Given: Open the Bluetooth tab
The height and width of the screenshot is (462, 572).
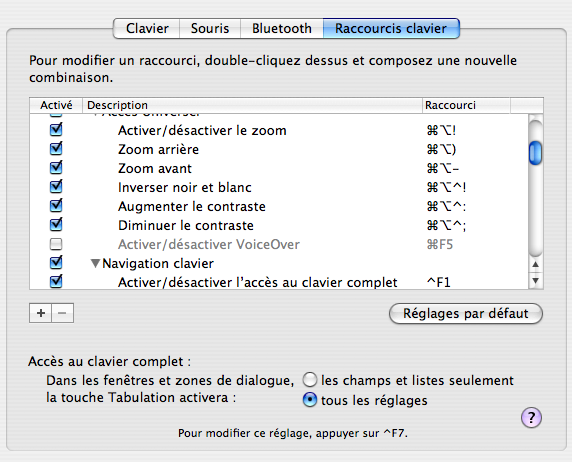Looking at the screenshot, I should pos(282,28).
